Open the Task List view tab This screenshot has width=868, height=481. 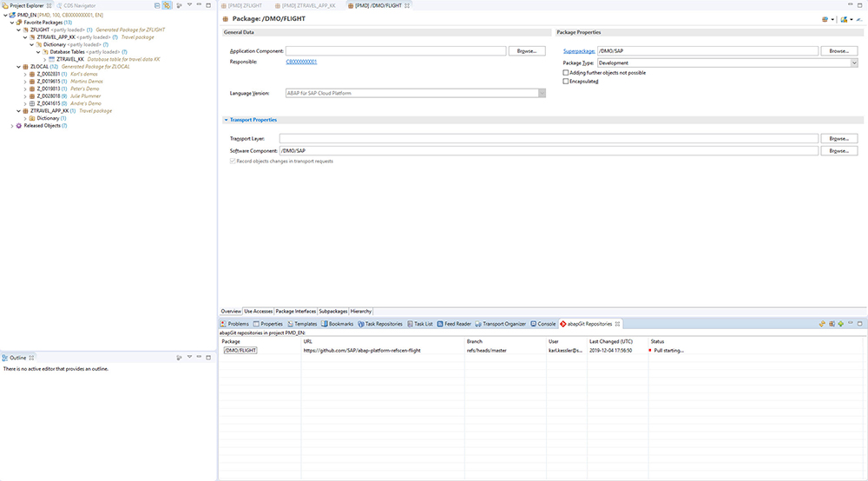(x=420, y=324)
